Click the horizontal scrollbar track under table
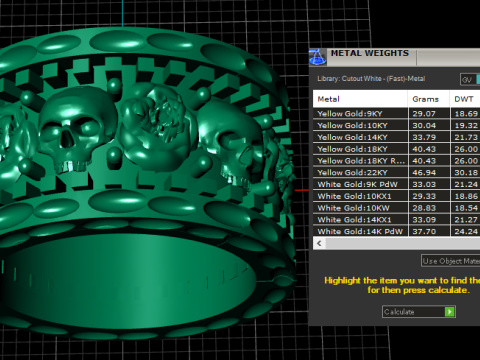This screenshot has height=360, width=480. click(x=403, y=243)
